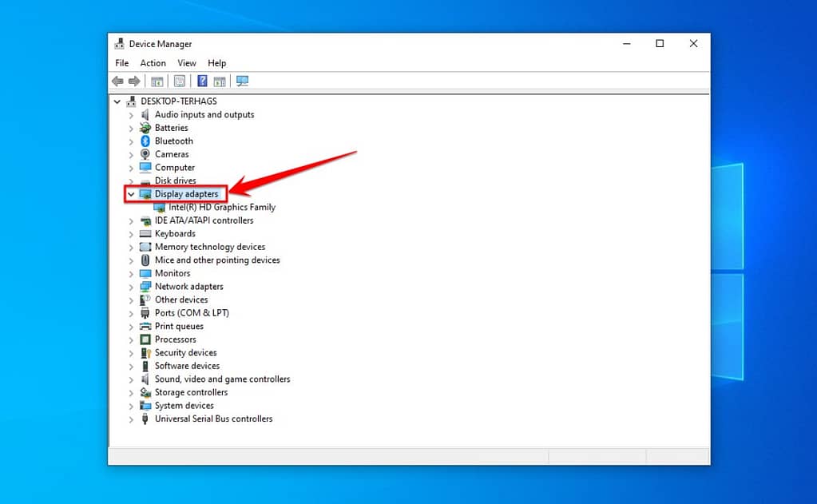Select the DESKTOP-TERHAGS computer name
The image size is (817, 504).
click(x=179, y=101)
